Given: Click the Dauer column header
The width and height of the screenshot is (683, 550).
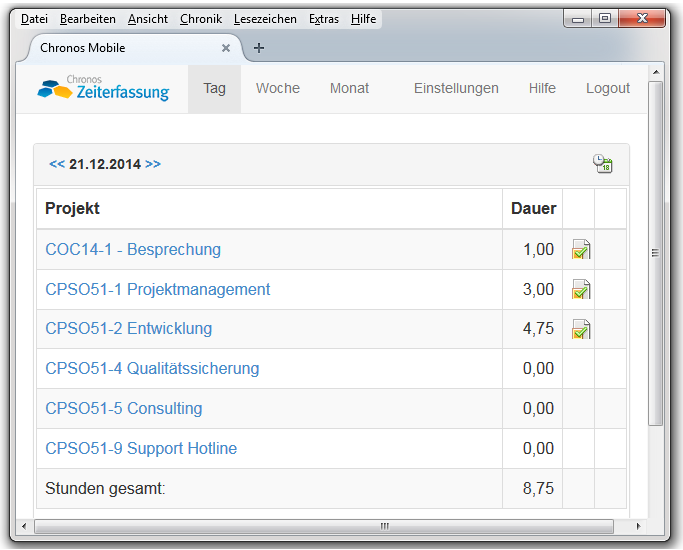Looking at the screenshot, I should pos(534,209).
